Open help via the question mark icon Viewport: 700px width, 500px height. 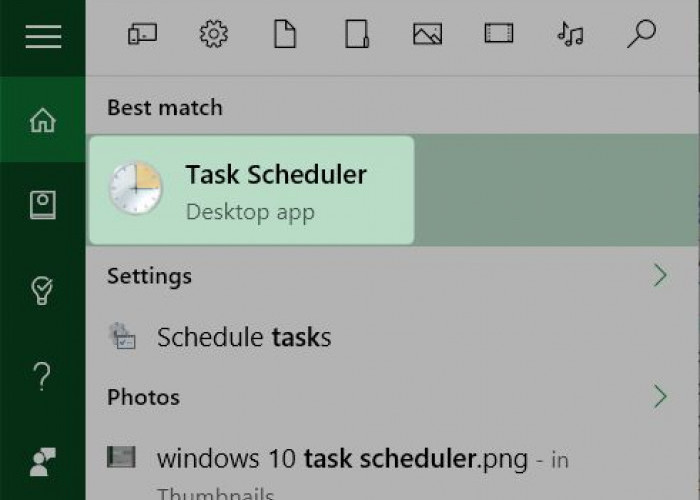point(43,376)
